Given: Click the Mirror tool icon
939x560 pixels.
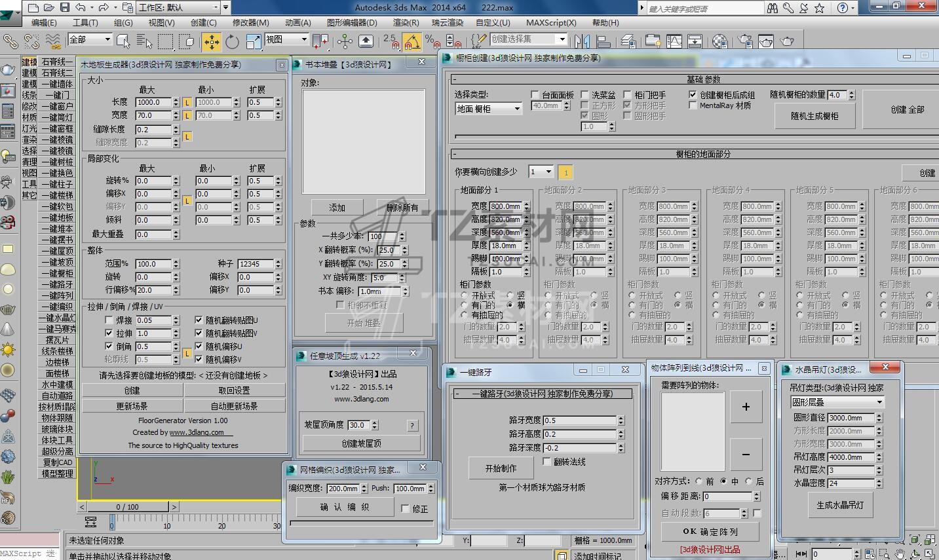Looking at the screenshot, I should 582,42.
